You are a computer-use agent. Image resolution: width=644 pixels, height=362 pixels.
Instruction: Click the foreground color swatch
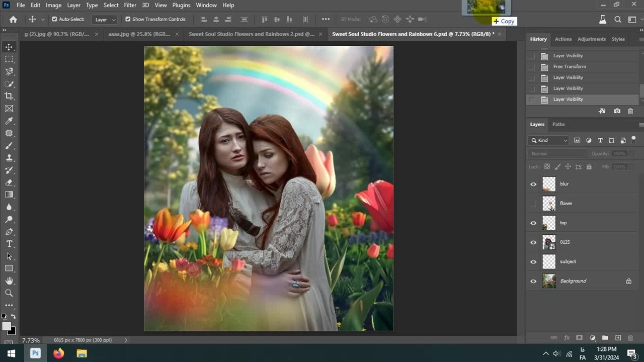(x=7, y=327)
